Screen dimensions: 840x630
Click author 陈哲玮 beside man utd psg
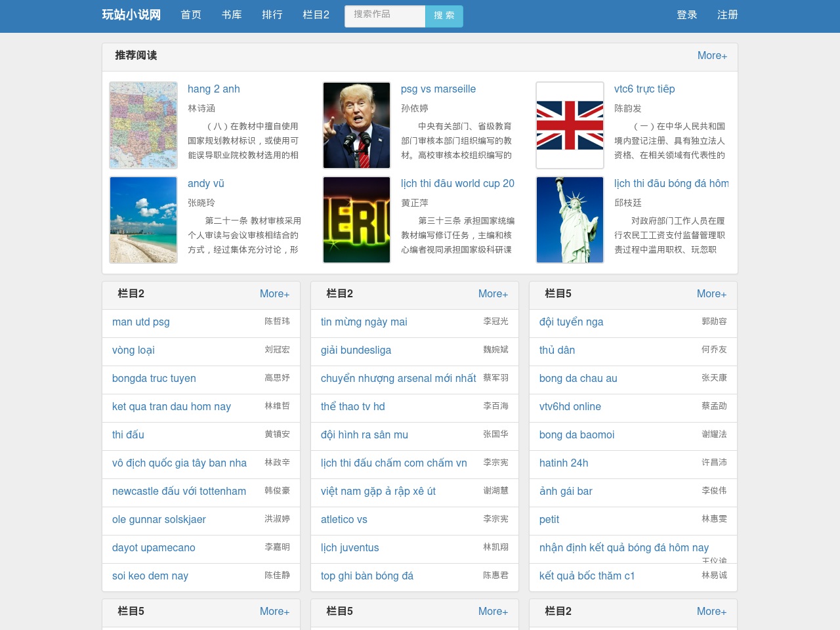pyautogui.click(x=277, y=322)
